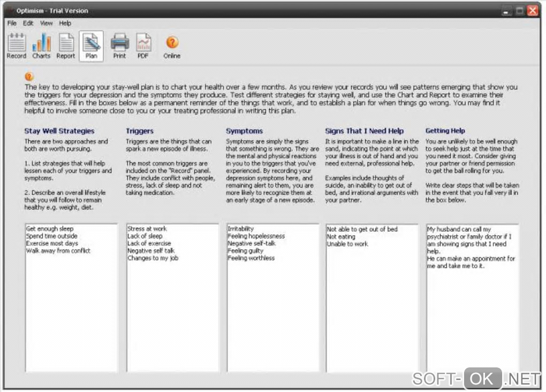
Task: Click the 'Not able to get out of bed' line
Action: 362,229
